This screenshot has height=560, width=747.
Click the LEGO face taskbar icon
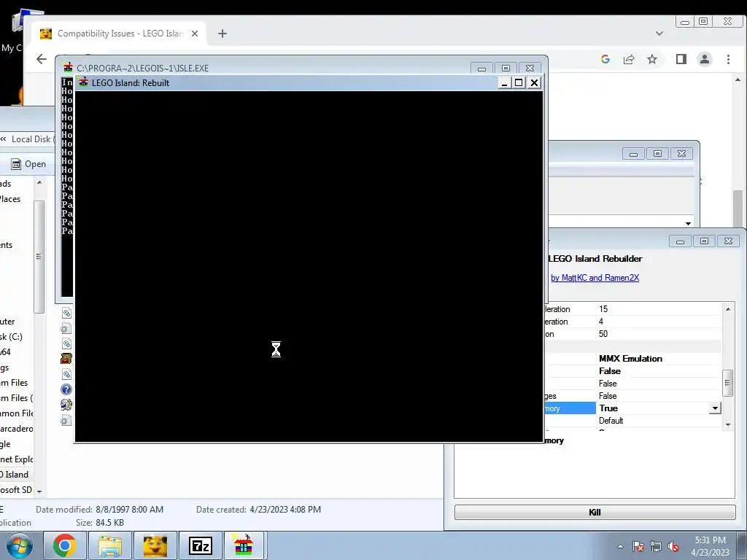155,545
